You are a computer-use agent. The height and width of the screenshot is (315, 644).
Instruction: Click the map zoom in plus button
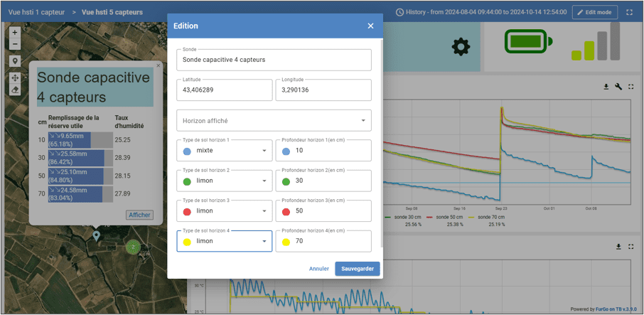click(15, 33)
